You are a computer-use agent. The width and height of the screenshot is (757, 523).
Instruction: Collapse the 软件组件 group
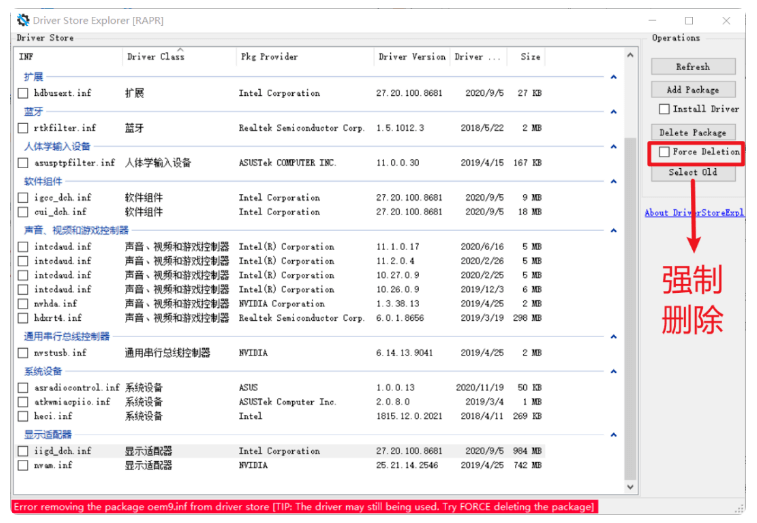point(614,182)
